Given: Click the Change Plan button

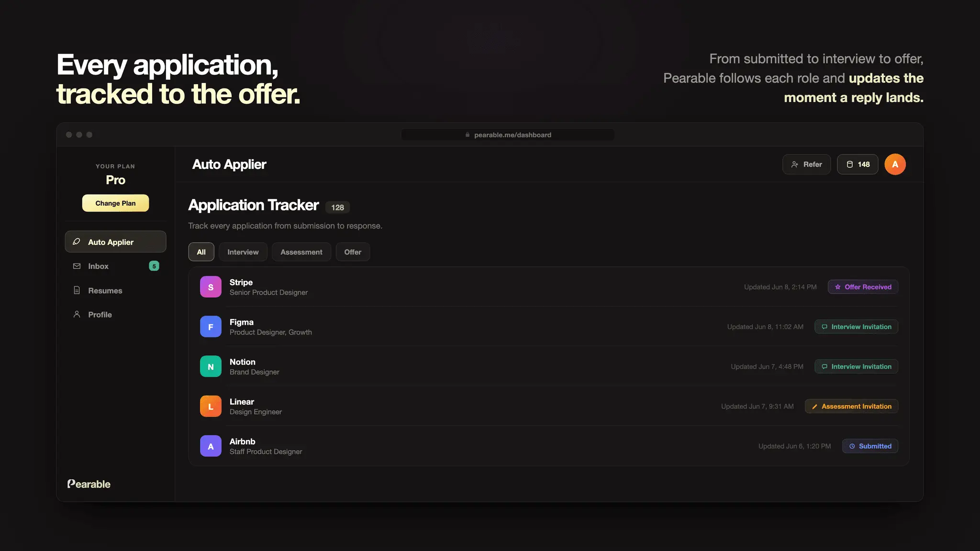Looking at the screenshot, I should pos(115,203).
